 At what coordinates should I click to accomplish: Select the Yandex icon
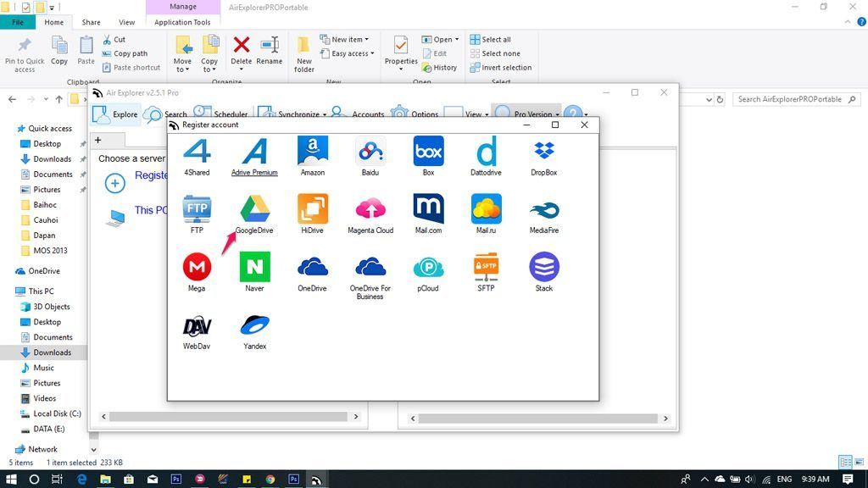click(x=254, y=325)
